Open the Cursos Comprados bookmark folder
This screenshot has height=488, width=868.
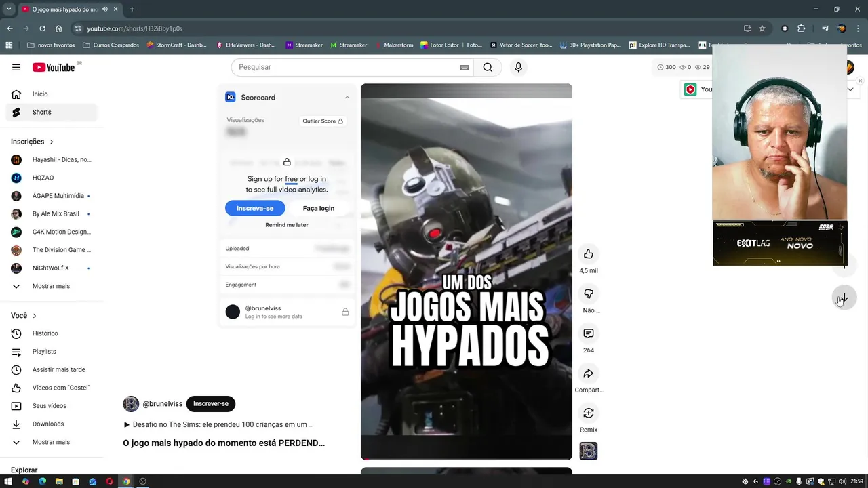[111, 45]
